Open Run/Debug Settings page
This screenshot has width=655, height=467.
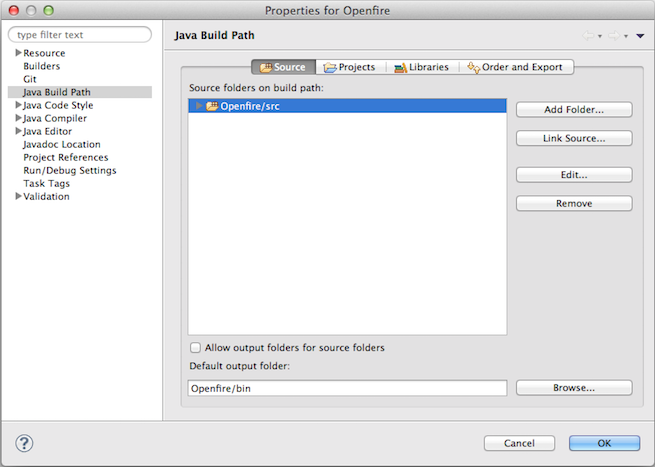coord(70,170)
